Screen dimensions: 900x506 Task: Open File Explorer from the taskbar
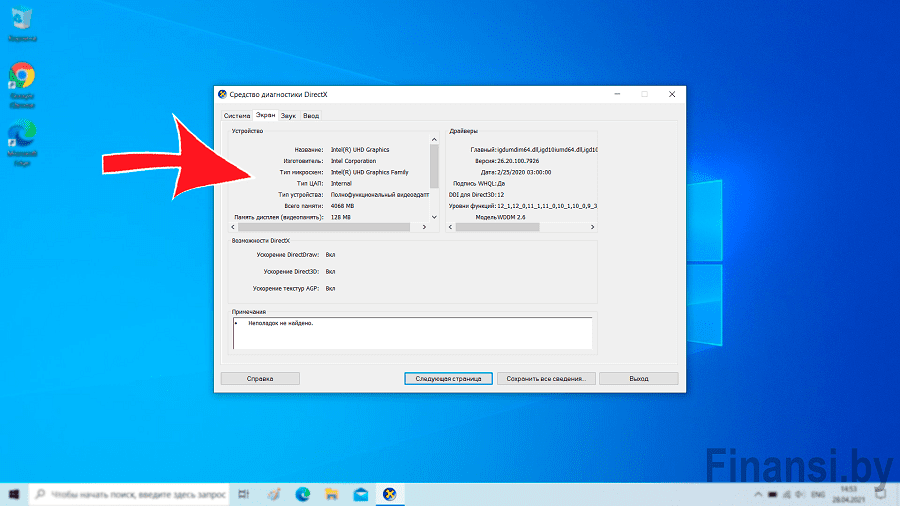[x=331, y=494]
